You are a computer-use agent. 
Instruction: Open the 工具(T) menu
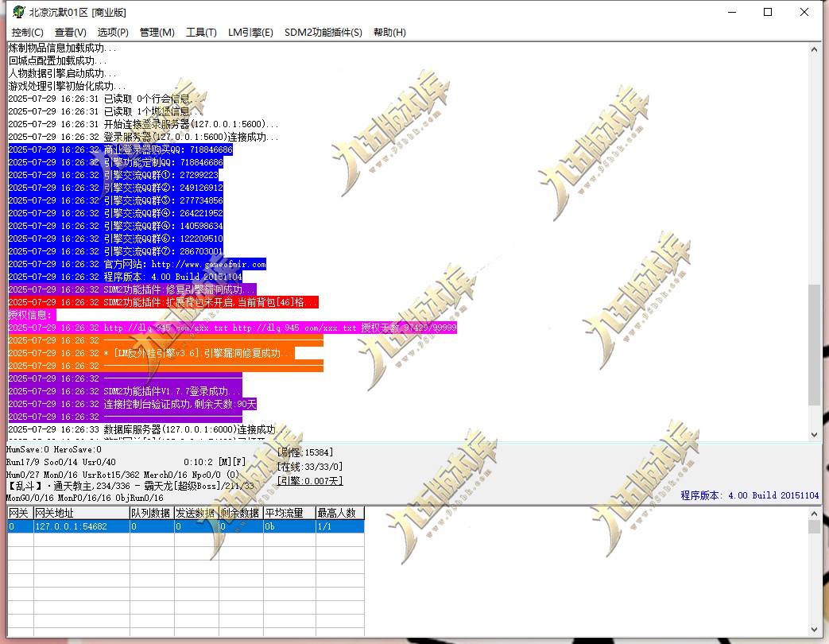[x=201, y=33]
